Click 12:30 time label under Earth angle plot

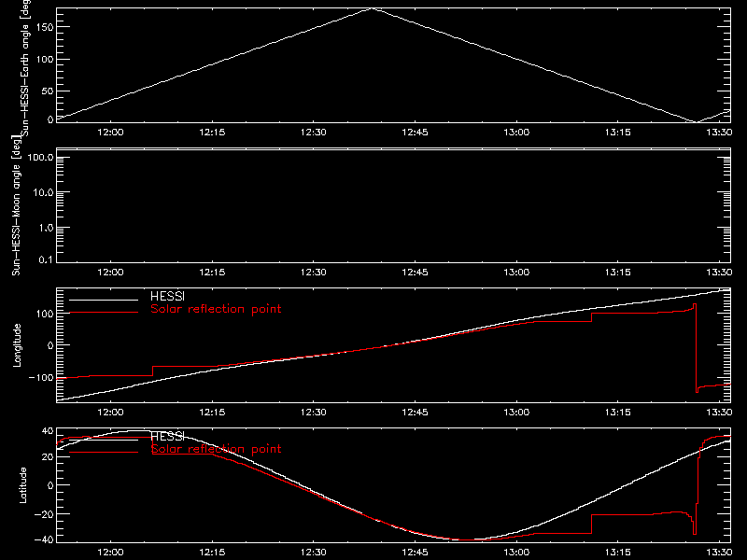(314, 133)
